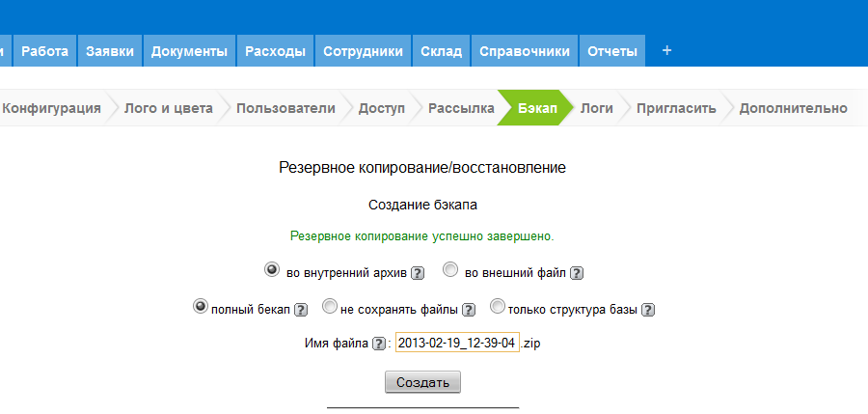Click help icon next to 'полный бекап'
Screen dimensions: 868x414
click(x=301, y=310)
